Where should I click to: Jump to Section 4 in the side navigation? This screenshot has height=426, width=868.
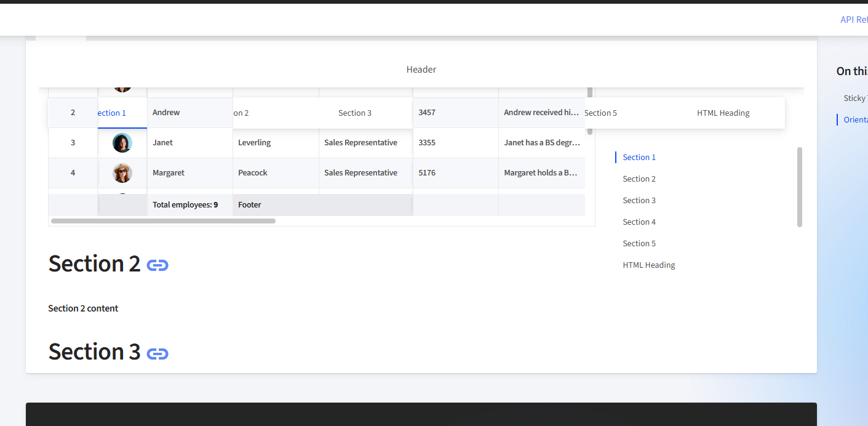coord(639,222)
